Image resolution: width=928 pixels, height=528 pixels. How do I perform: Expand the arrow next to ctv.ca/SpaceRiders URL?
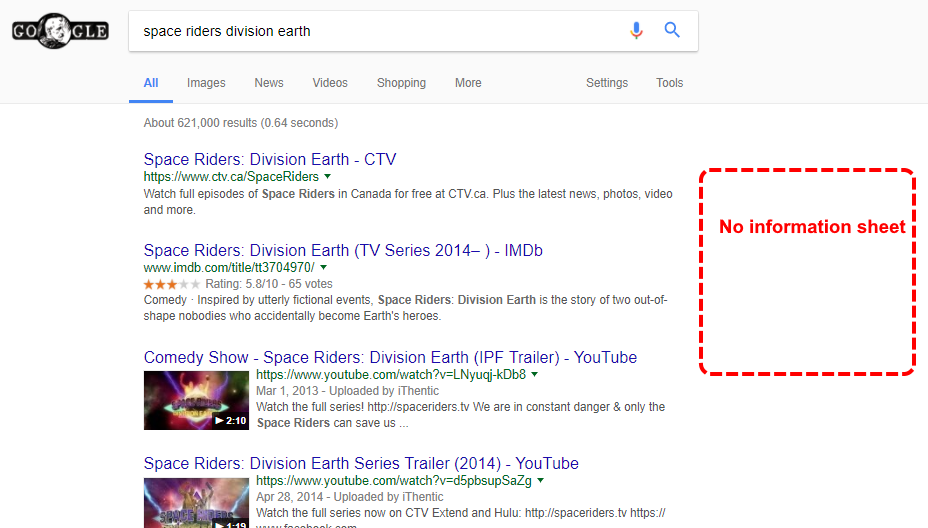327,176
